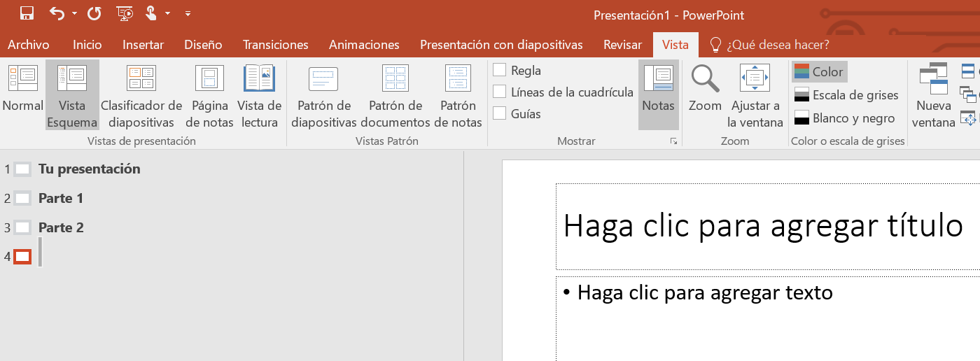Open the Diseño tab
980x361 pixels.
pyautogui.click(x=203, y=45)
